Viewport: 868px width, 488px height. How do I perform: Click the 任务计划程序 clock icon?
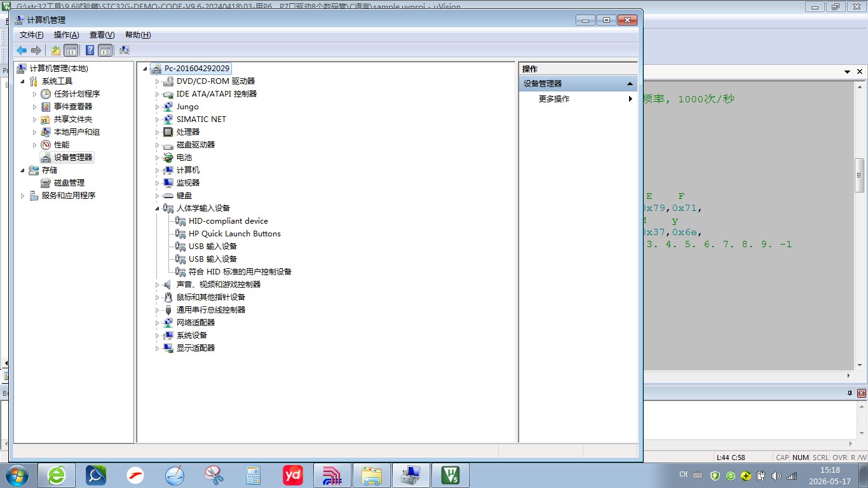pyautogui.click(x=46, y=94)
